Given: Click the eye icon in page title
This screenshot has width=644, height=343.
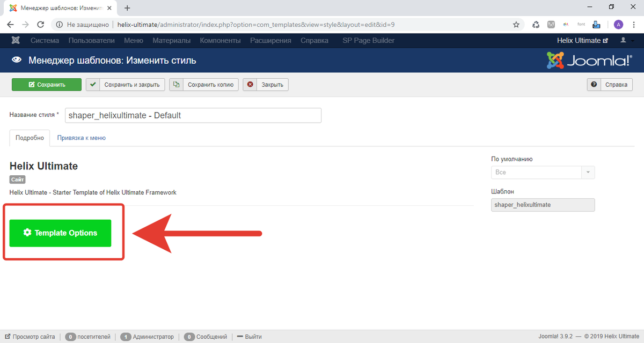Looking at the screenshot, I should (17, 61).
